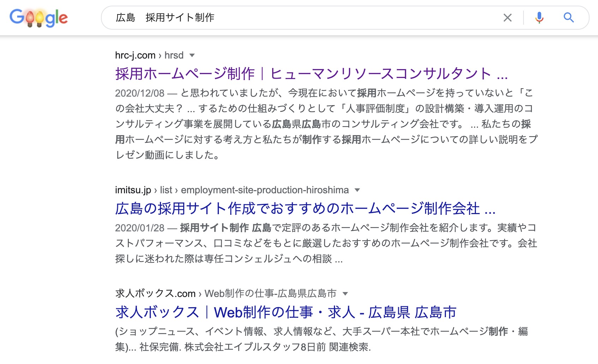The height and width of the screenshot is (364, 598).
Task: Expand the dropdown arrow beside 求人ボックス.com URL
Action: pyautogui.click(x=345, y=293)
